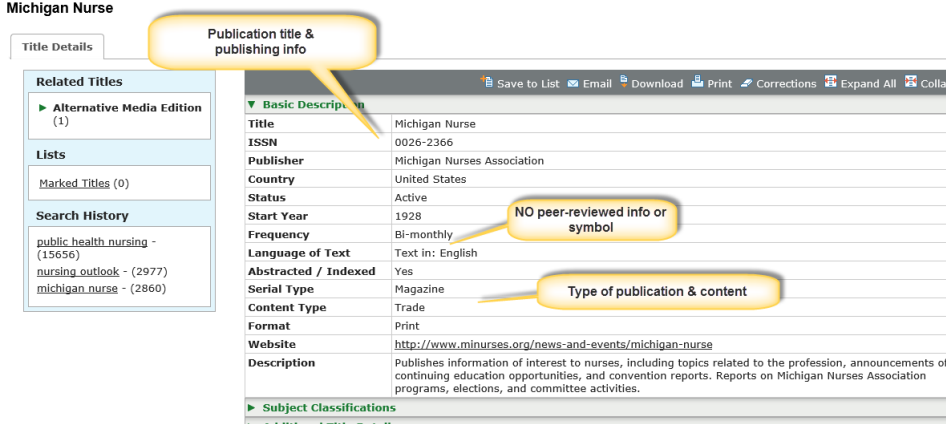Image resolution: width=946 pixels, height=424 pixels.
Task: Click the Related Titles heading
Action: [79, 82]
